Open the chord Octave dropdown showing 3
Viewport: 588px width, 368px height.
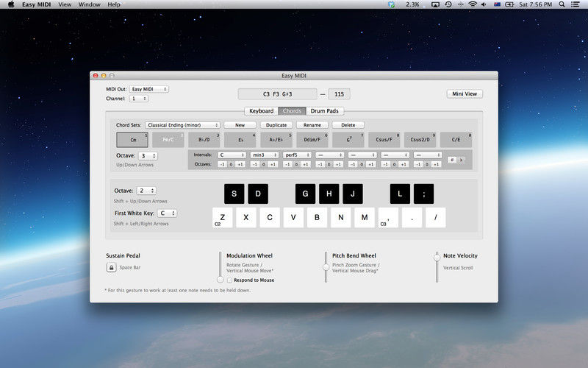(x=148, y=156)
